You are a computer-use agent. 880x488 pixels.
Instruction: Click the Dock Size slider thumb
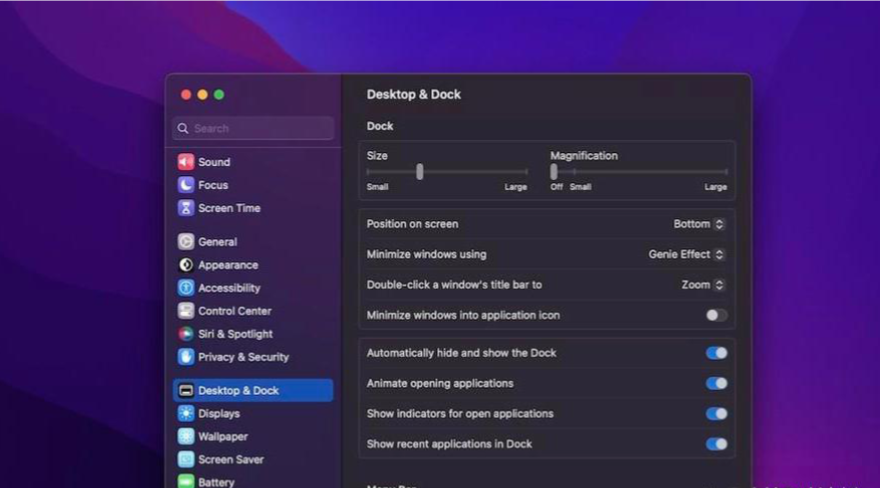pos(419,172)
